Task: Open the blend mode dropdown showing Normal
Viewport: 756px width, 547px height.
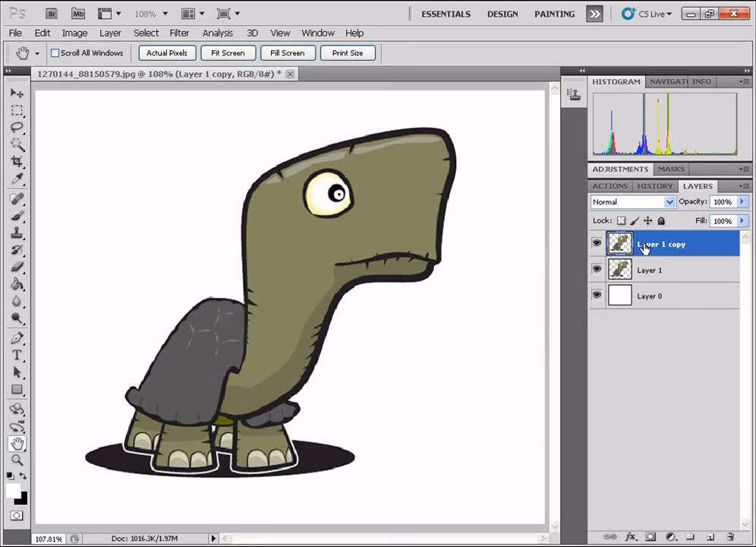Action: [x=632, y=201]
